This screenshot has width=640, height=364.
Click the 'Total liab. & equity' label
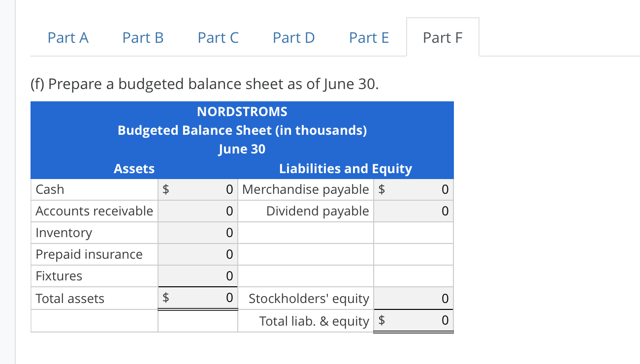click(x=314, y=321)
